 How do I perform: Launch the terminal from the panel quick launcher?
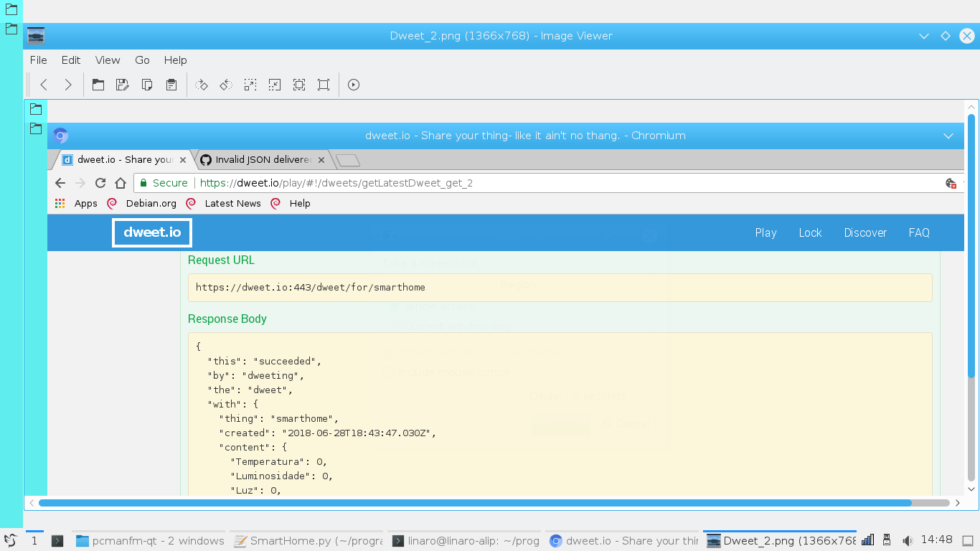(x=57, y=541)
